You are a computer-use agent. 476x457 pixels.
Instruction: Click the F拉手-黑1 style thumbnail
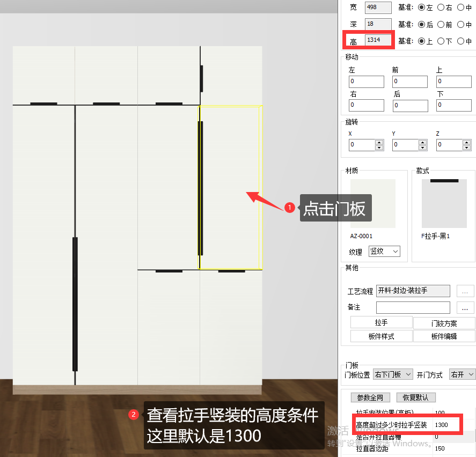(x=444, y=203)
